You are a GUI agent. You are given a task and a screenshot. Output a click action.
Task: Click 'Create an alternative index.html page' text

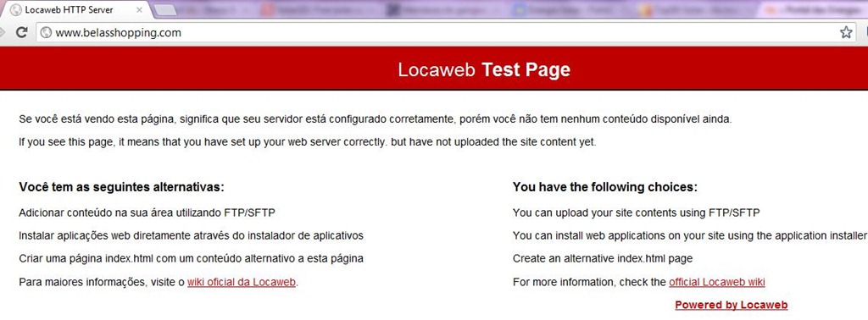[603, 258]
